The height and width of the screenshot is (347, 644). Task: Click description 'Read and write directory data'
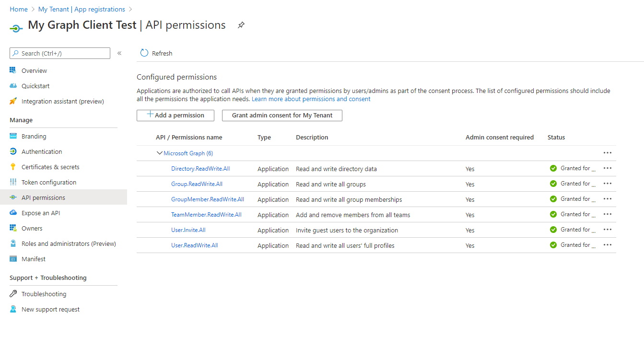point(336,169)
